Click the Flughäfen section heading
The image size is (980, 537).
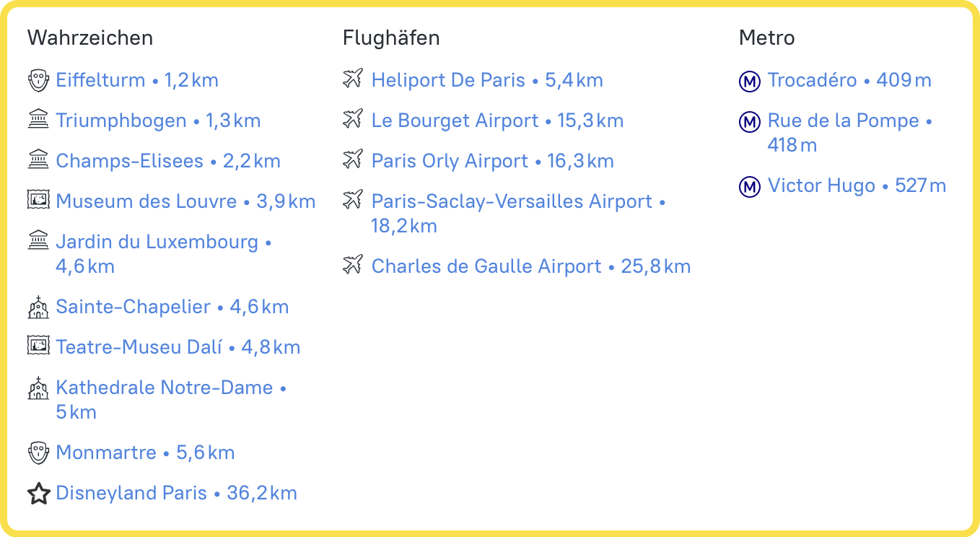[x=391, y=38]
